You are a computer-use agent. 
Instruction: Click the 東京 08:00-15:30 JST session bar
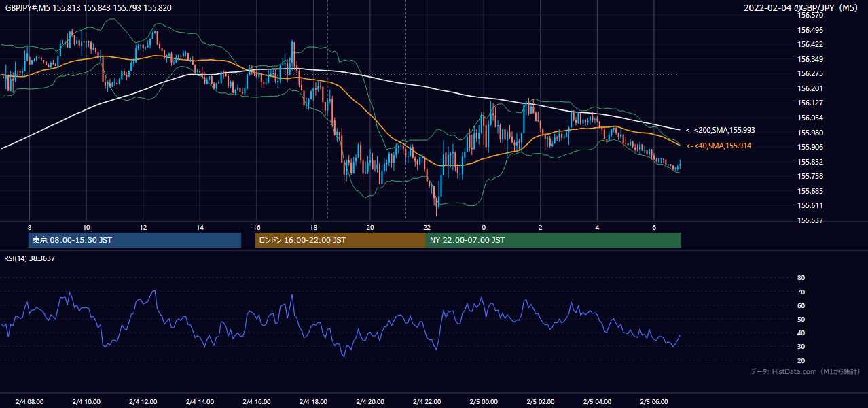point(134,240)
